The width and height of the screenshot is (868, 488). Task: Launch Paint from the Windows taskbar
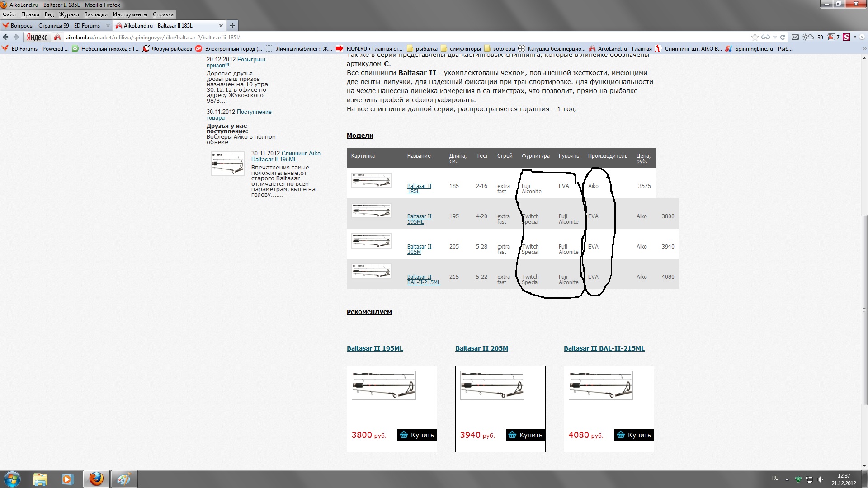[123, 479]
